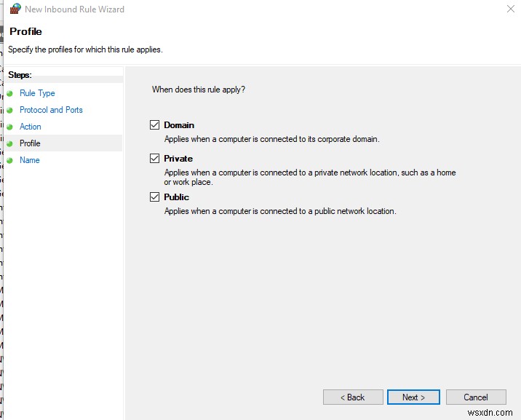Open the Name step link
Screen dimensions: 521x420
coord(30,160)
